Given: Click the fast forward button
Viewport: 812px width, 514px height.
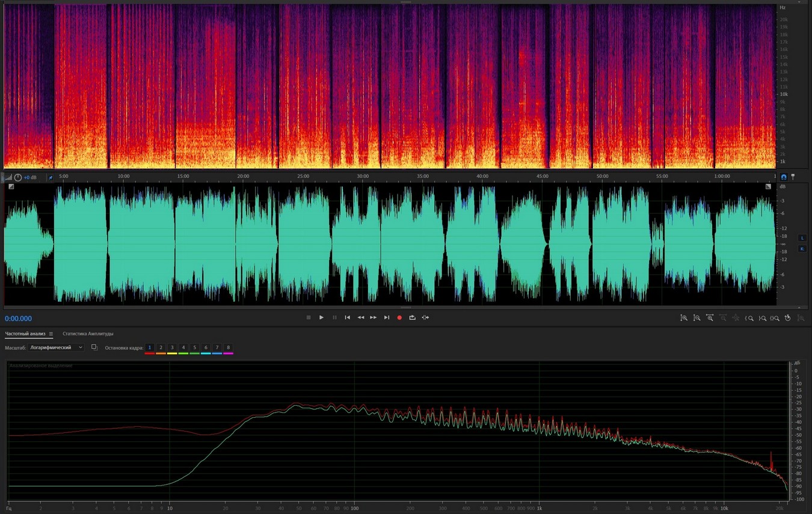Looking at the screenshot, I should (x=374, y=317).
